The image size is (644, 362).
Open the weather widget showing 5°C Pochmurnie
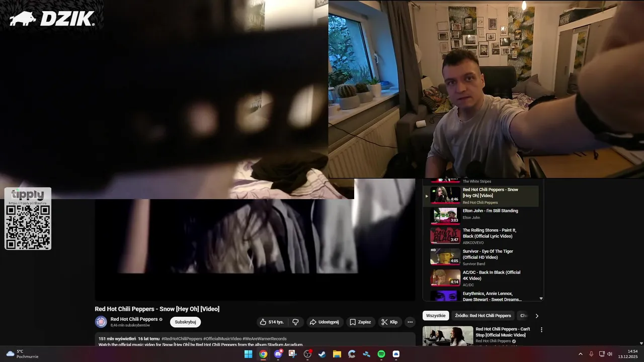tap(22, 354)
